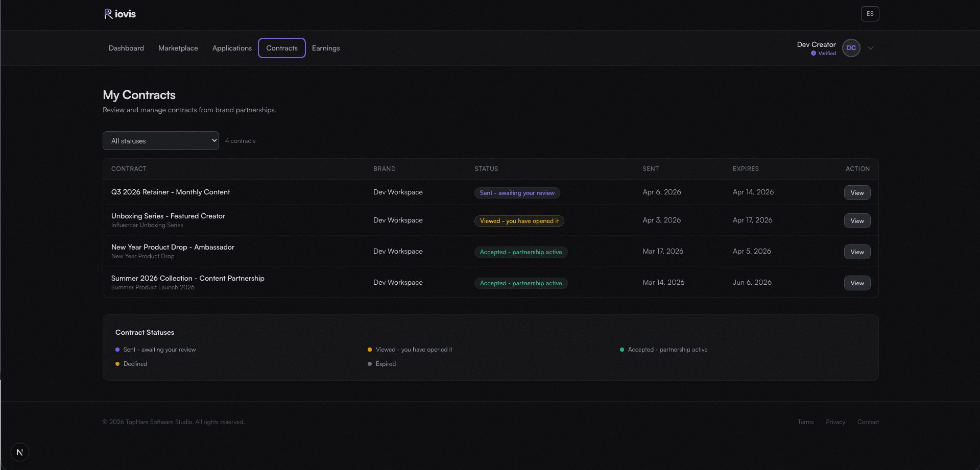Click the 'Viewed - you have opened it' status badge
Image resolution: width=980 pixels, height=470 pixels.
click(x=519, y=221)
